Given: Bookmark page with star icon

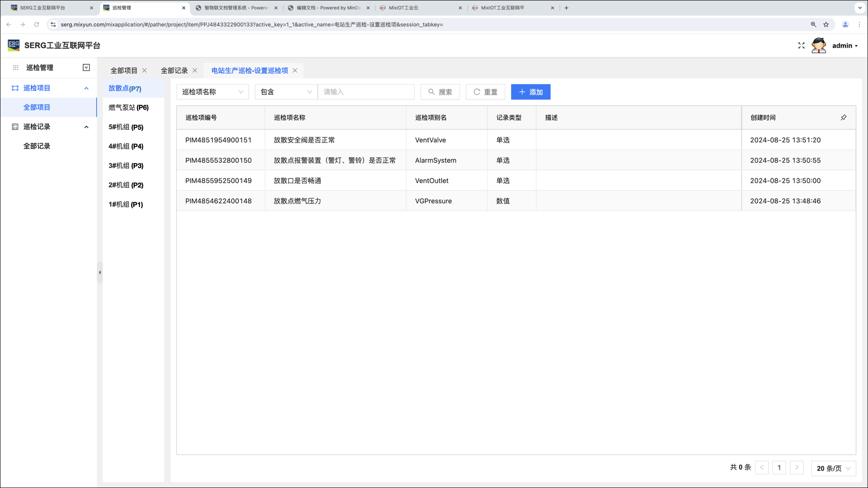Looking at the screenshot, I should 826,24.
